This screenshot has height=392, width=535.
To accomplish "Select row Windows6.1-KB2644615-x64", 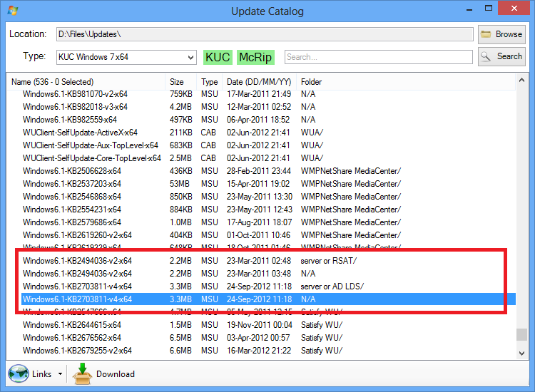I will tap(268, 325).
